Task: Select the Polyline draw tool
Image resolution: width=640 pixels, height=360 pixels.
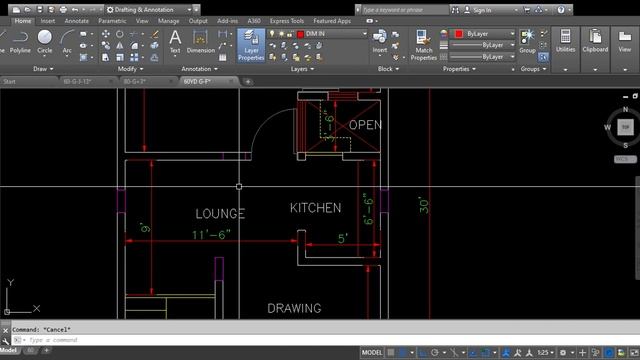Action: coord(20,42)
